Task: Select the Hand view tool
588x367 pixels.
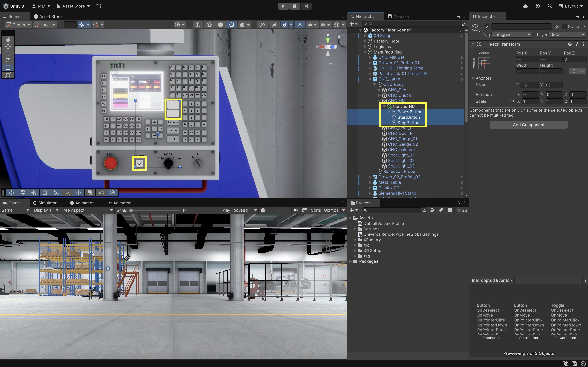Action: pyautogui.click(x=8, y=39)
